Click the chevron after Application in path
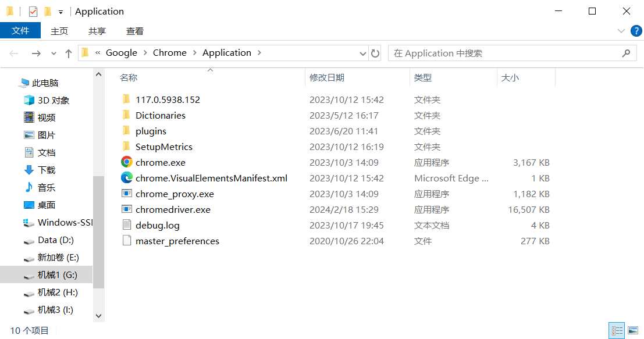The width and height of the screenshot is (644, 339). tap(259, 53)
